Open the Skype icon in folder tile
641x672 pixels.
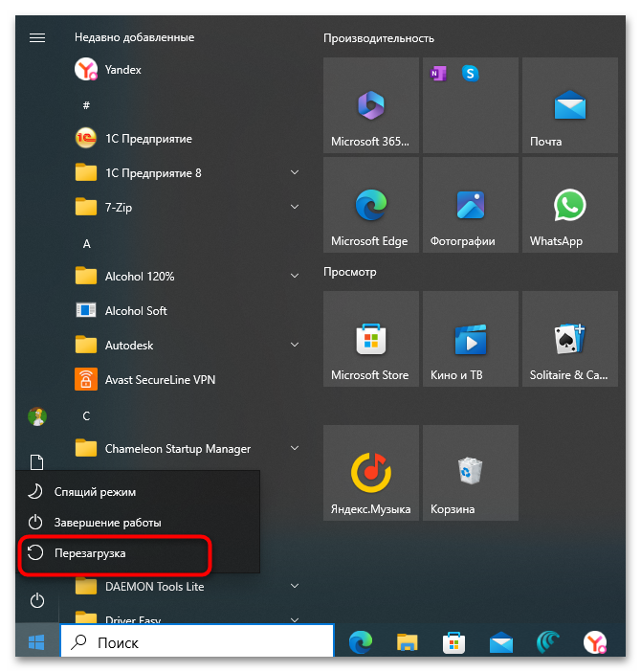coord(470,74)
